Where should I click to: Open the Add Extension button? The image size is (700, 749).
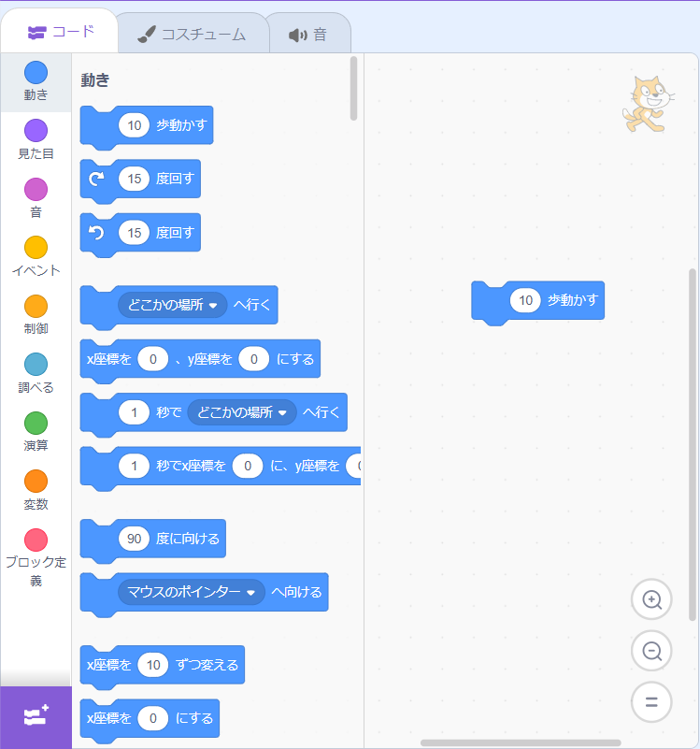coord(36,717)
